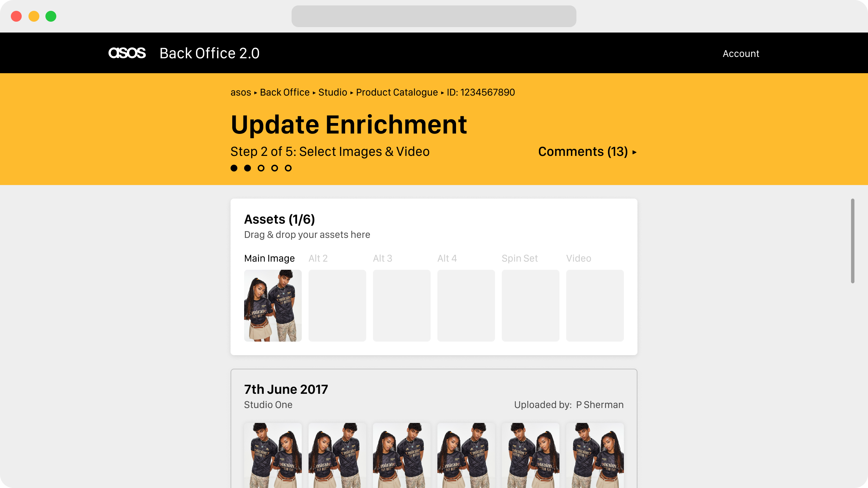Image resolution: width=868 pixels, height=488 pixels.
Task: Click the empty Alt 2 asset slot
Action: [x=337, y=306]
